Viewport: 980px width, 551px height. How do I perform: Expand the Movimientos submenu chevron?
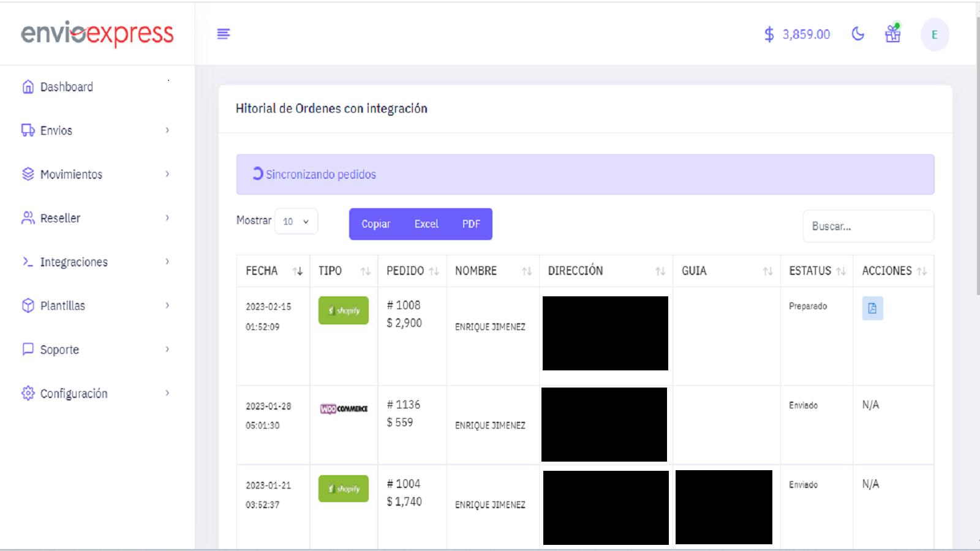click(167, 174)
